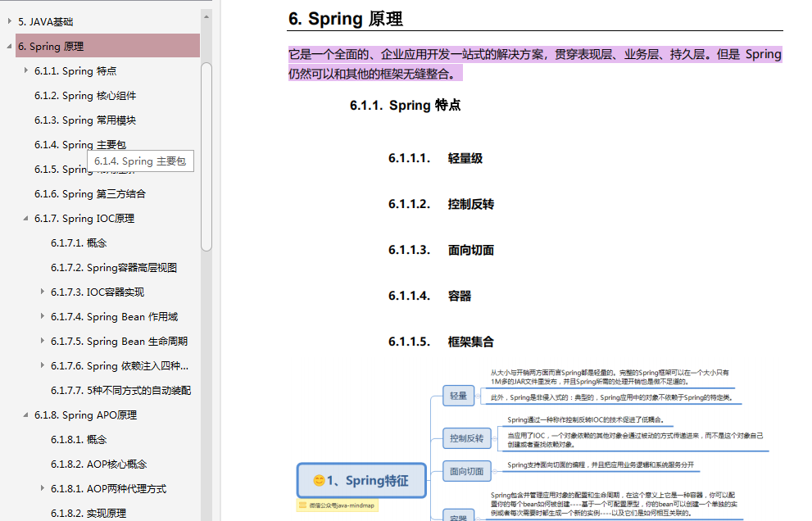The image size is (812, 521).
Task: Open 6.1.3. Spring 常用模块 bookmark
Action: pos(85,120)
